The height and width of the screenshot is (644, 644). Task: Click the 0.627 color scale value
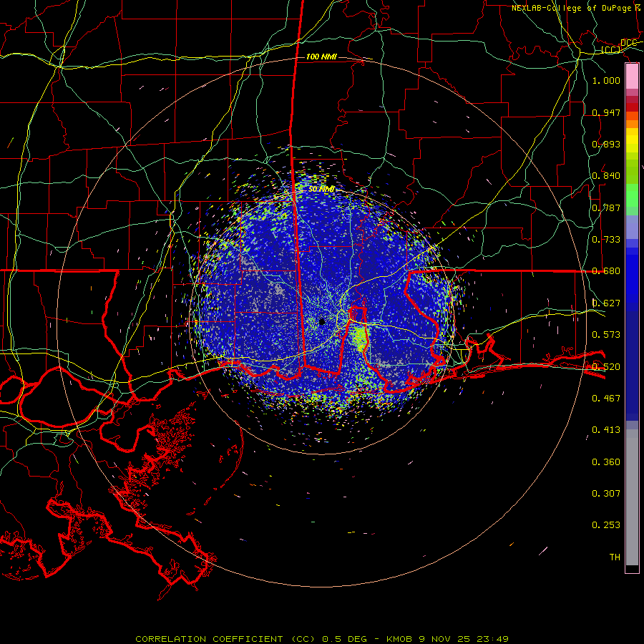click(606, 303)
